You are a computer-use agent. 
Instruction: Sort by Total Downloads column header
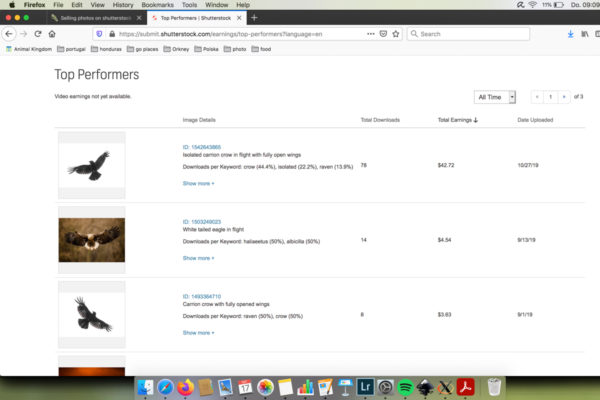click(380, 120)
